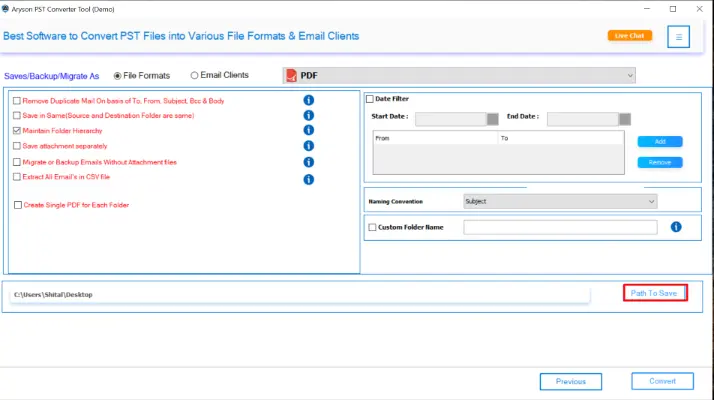Click Add date range button
Screen dimensions: 714x400
click(x=660, y=142)
